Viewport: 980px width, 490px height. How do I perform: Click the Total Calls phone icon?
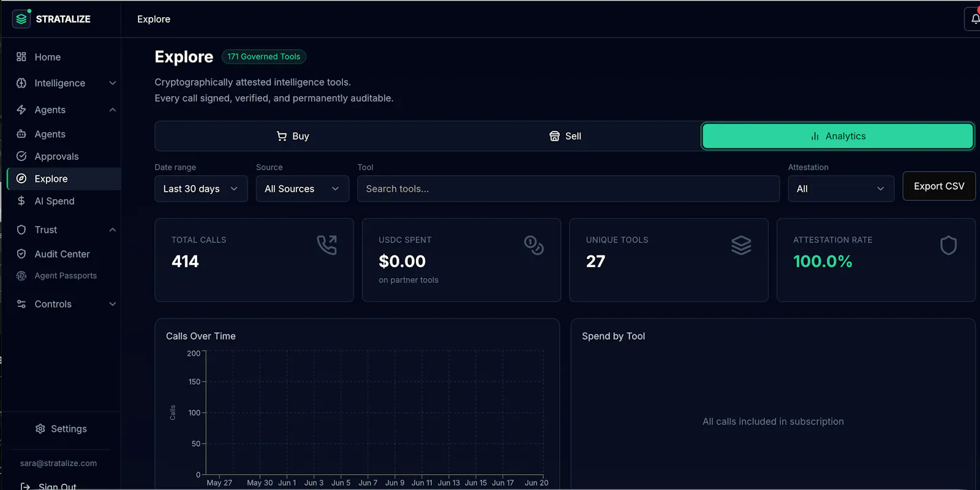[326, 245]
